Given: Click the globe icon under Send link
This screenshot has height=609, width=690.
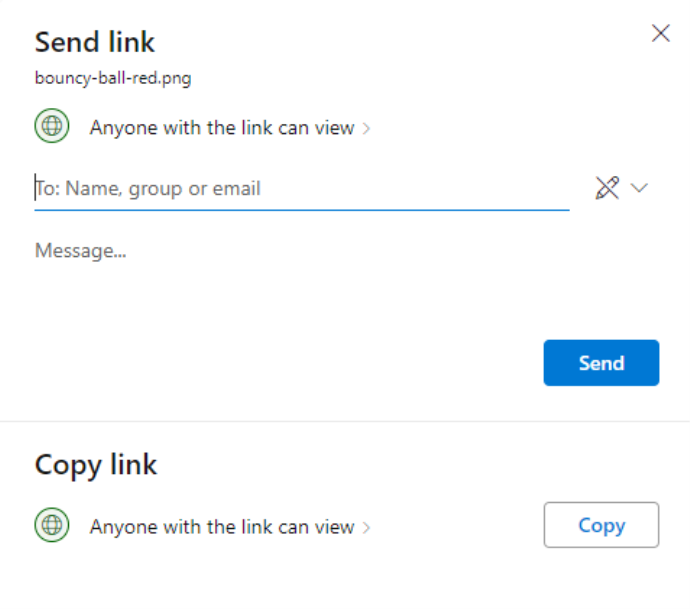Looking at the screenshot, I should click(52, 126).
